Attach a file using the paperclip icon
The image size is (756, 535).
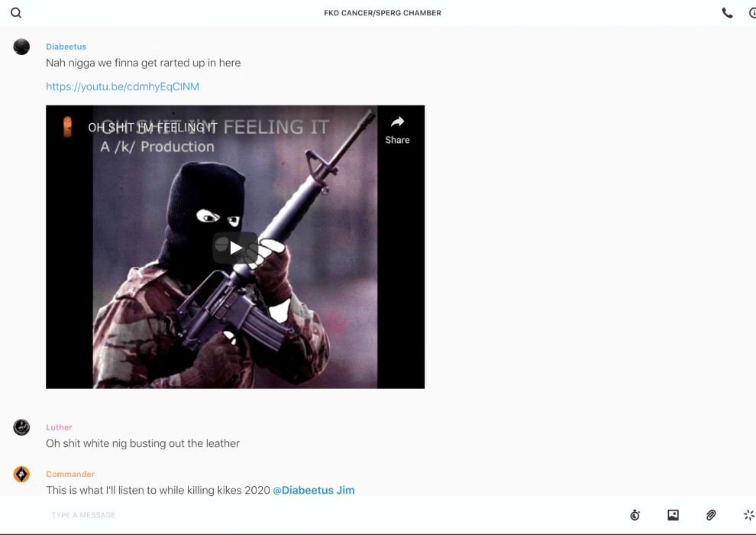point(711,515)
